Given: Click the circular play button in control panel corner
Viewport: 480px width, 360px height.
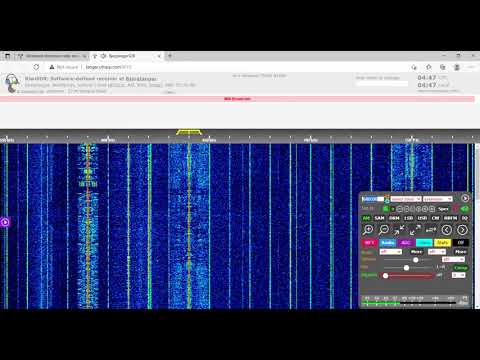Looking at the screenshot, I should (465, 198).
